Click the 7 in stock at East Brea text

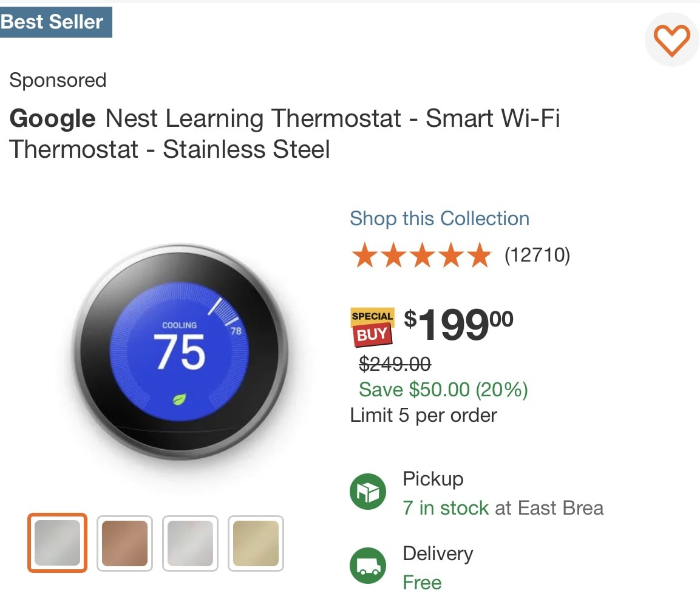[x=503, y=508]
